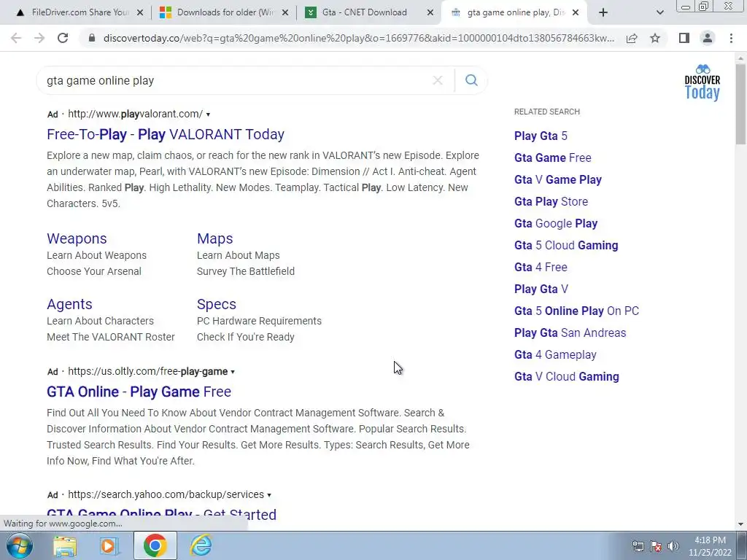The height and width of the screenshot is (560, 747).
Task: Open site info via the padlock icon
Action: [x=91, y=38]
